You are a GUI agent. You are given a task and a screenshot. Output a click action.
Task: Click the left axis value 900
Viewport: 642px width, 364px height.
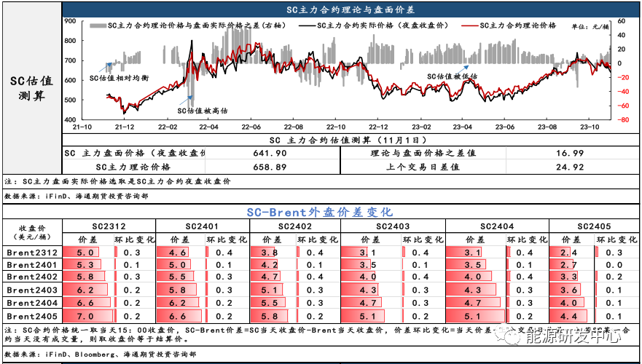(x=70, y=21)
